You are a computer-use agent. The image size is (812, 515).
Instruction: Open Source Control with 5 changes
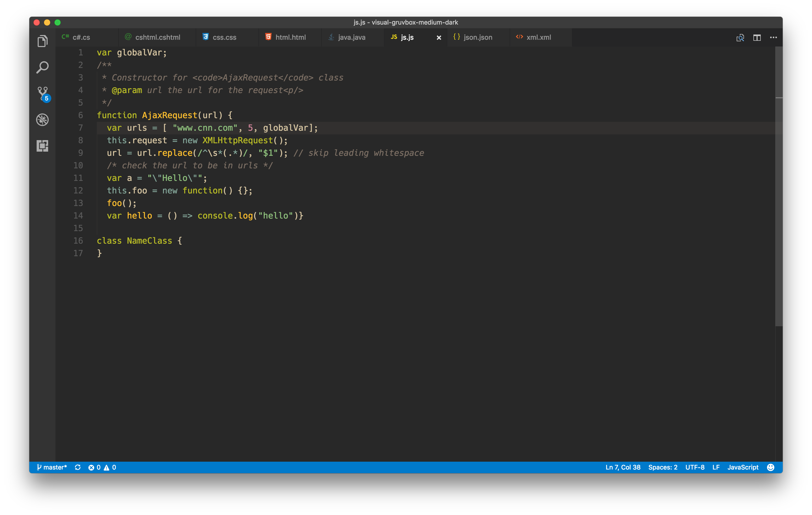point(43,94)
